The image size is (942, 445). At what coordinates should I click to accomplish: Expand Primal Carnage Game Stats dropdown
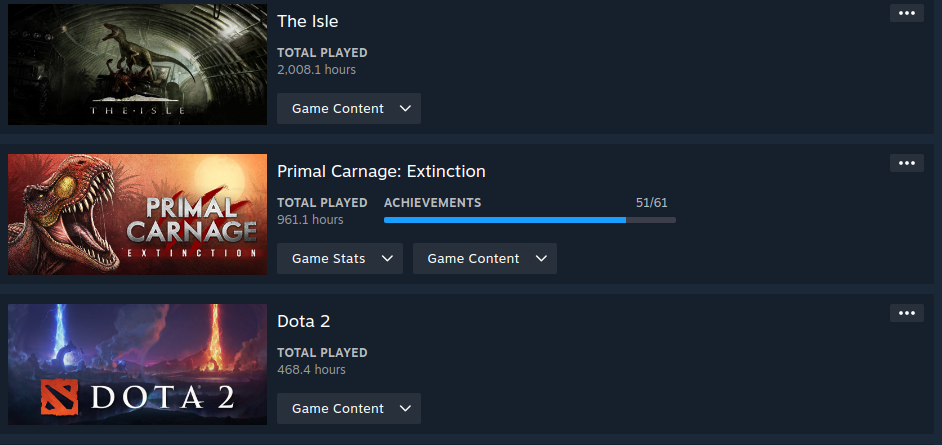[339, 259]
